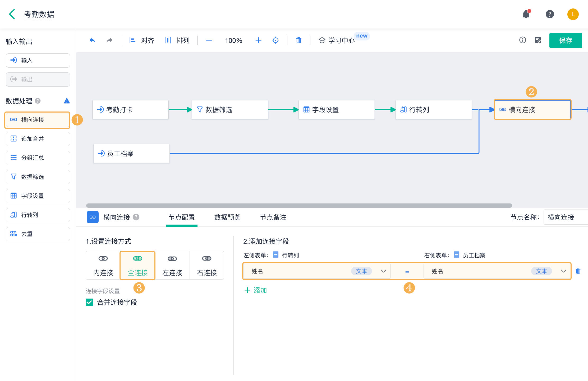Select 分组汇总 in the sidebar
Screen dimensions: 588x381
38,158
